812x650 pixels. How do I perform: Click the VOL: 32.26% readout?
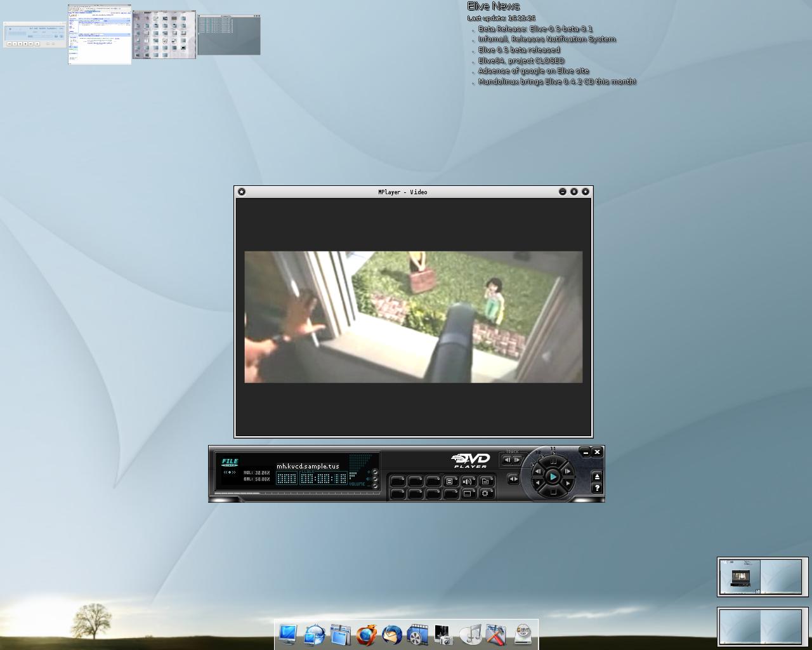tap(257, 473)
